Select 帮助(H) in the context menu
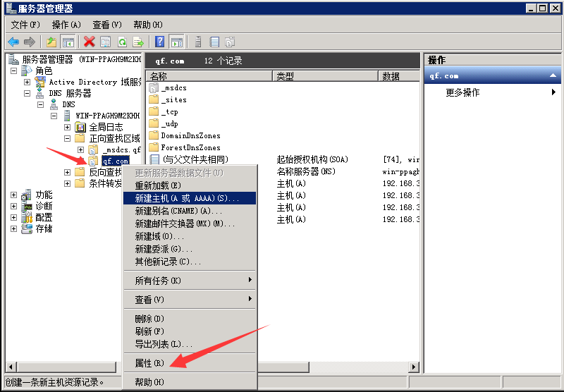Image resolution: width=564 pixels, height=392 pixels. [190, 382]
